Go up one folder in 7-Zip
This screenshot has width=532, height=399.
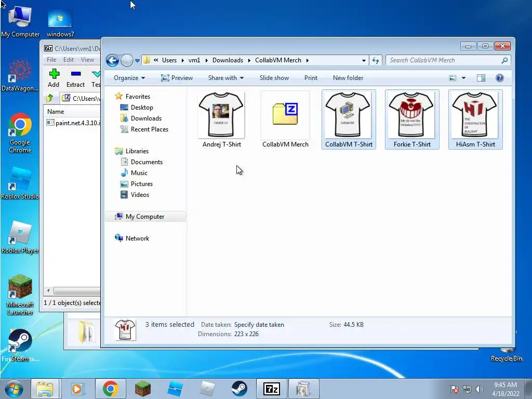coord(49,98)
